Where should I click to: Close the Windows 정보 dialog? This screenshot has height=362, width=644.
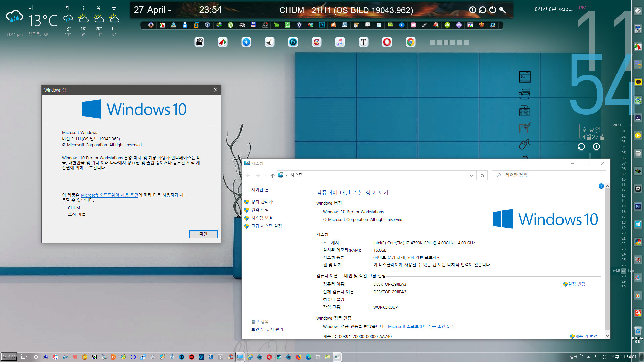tap(216, 90)
